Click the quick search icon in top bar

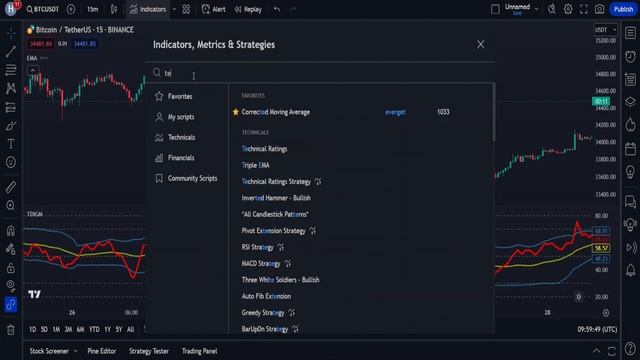[x=552, y=9]
